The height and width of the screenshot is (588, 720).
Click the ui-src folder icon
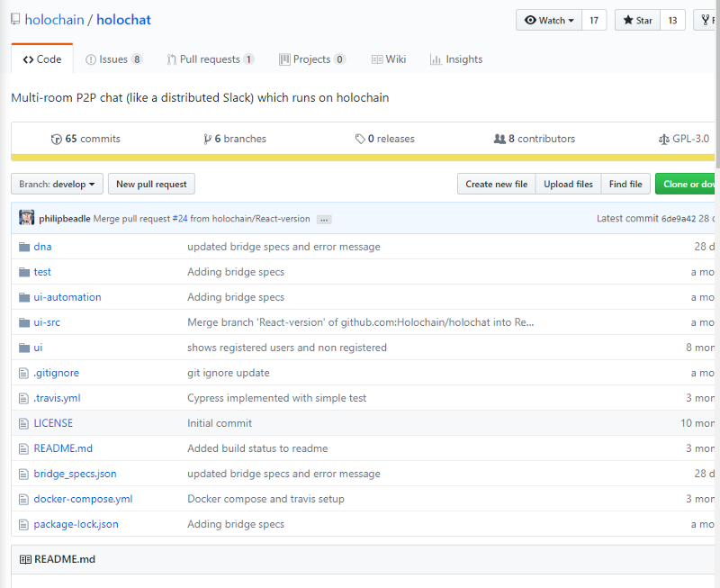[24, 322]
